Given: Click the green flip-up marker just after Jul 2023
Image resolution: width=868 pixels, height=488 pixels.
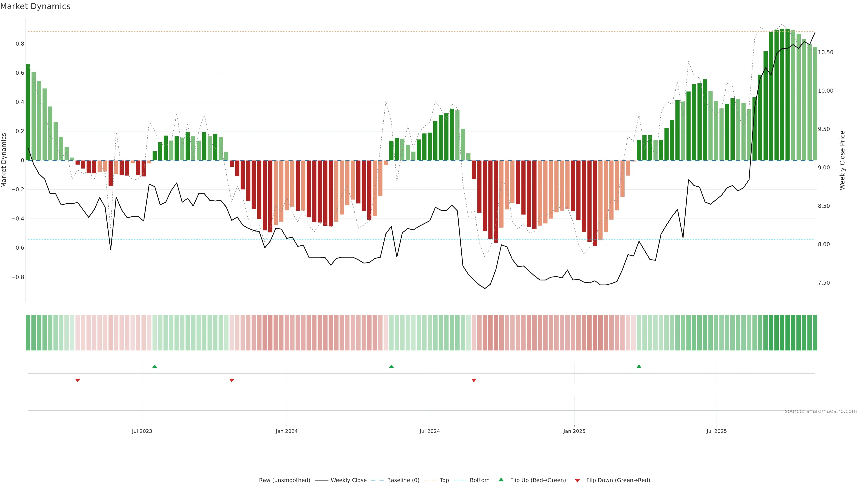Looking at the screenshot, I should [x=155, y=366].
